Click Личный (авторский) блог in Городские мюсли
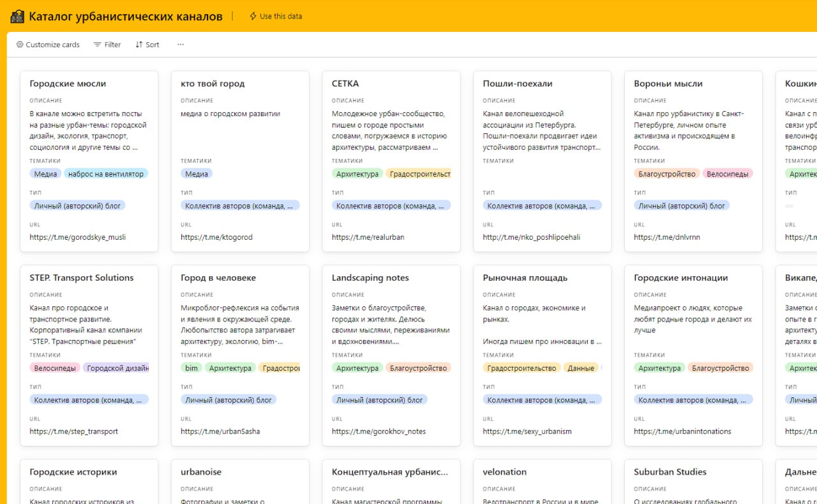 coord(78,205)
